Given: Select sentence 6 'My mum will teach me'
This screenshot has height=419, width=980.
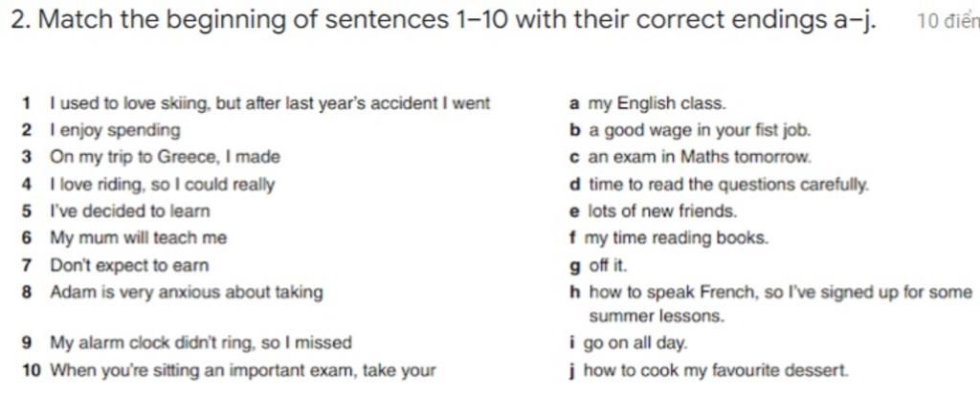Looking at the screenshot, I should pyautogui.click(x=123, y=238).
